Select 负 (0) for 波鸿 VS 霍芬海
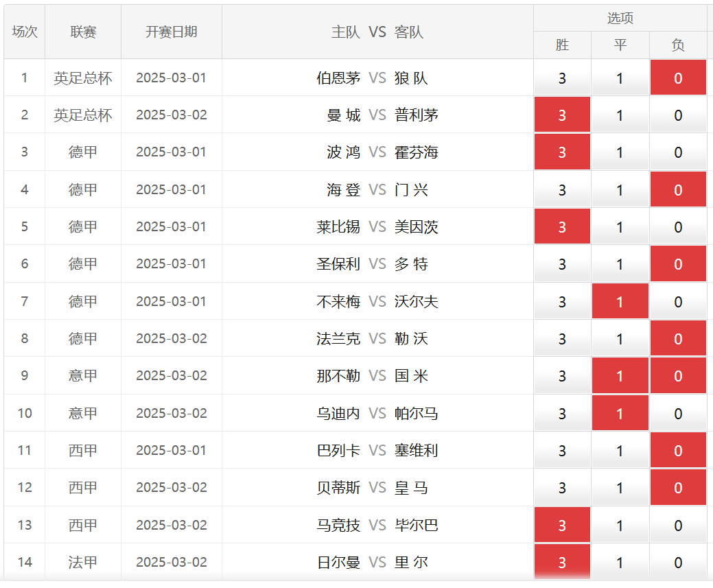Image resolution: width=713 pixels, height=588 pixels. click(678, 152)
